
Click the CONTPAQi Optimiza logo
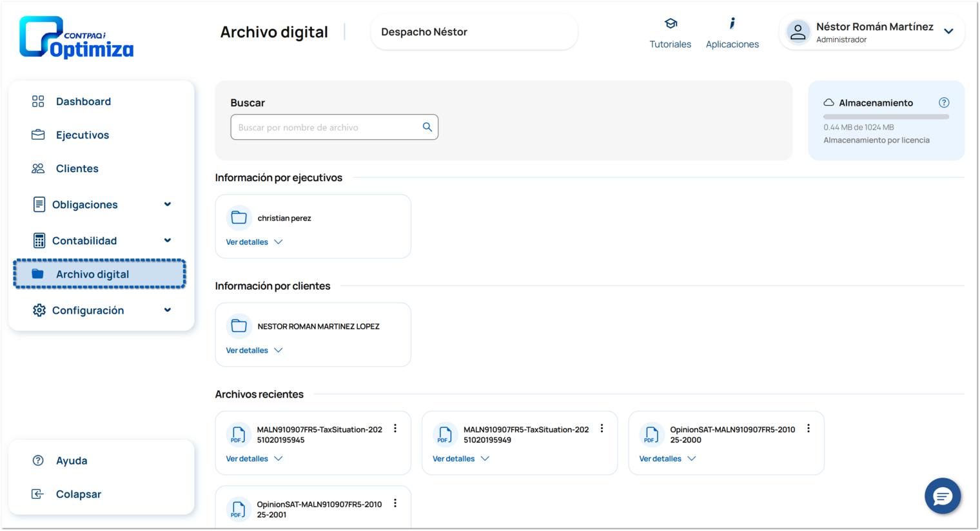(77, 37)
